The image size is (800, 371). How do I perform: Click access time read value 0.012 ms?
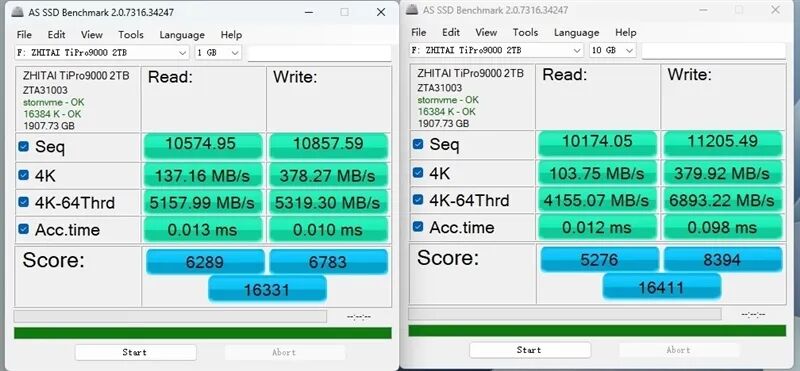pos(597,227)
